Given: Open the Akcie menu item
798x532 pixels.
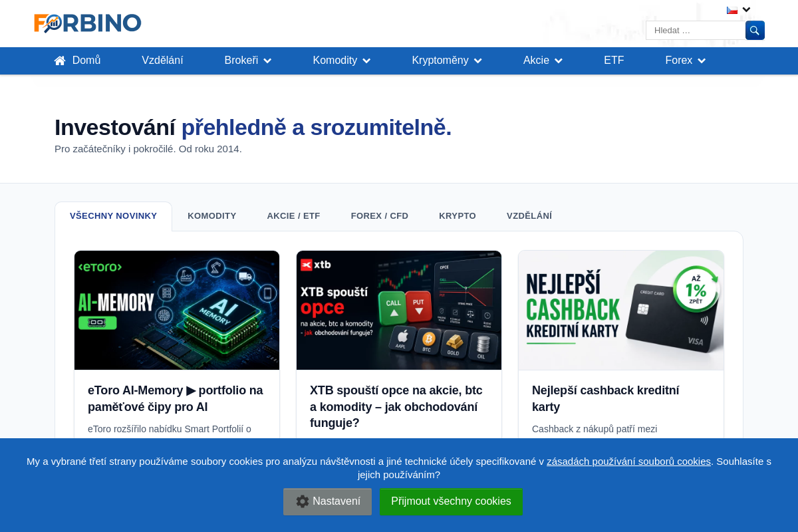Looking at the screenshot, I should pyautogui.click(x=536, y=61).
